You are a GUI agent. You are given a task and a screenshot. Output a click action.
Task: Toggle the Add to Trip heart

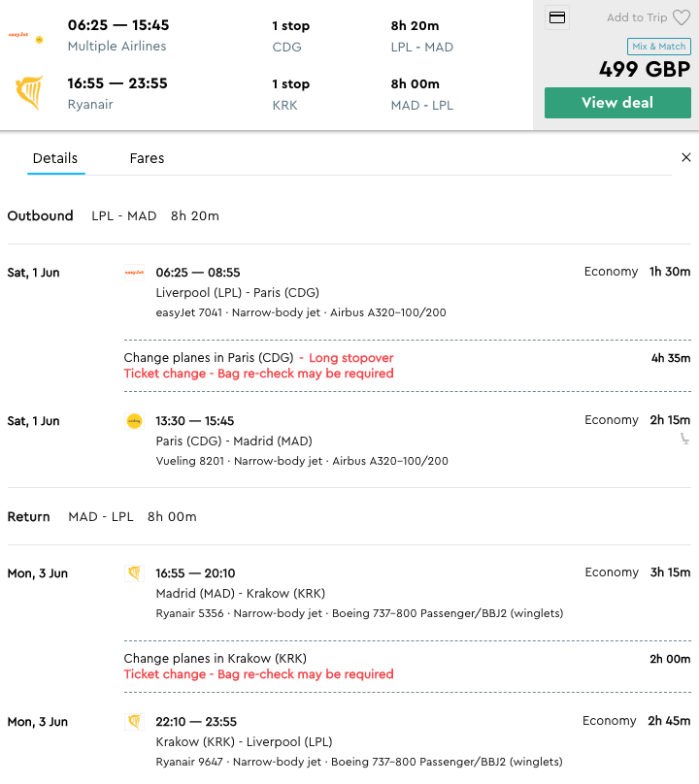(681, 17)
